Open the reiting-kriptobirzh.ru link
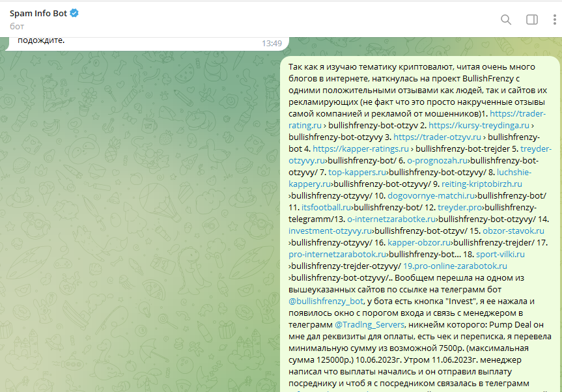This screenshot has width=562, height=392. (x=482, y=184)
